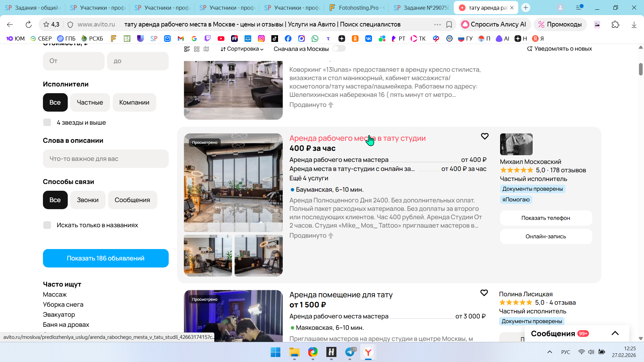Screen dimensions: 644x362
Task: Toggle Сначала из Москвы switch
Action: point(339,49)
